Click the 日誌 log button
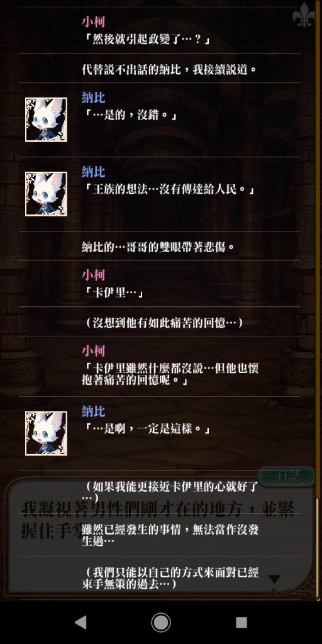Viewport: 322px width, 644px height. coord(286,477)
